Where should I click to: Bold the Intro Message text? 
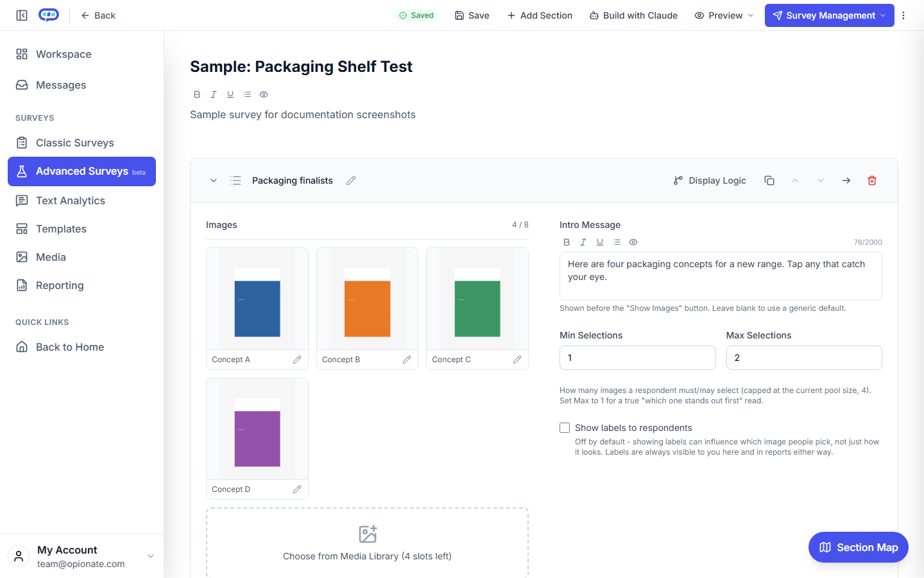pyautogui.click(x=567, y=242)
